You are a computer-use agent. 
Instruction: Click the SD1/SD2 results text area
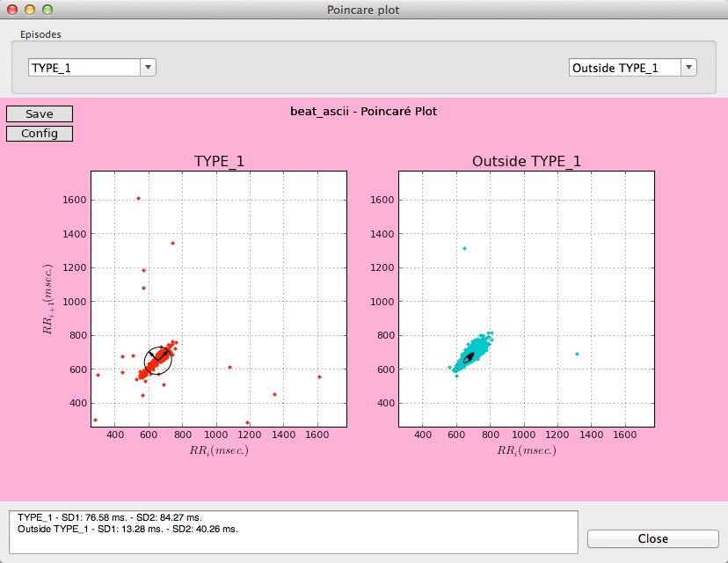click(x=294, y=532)
